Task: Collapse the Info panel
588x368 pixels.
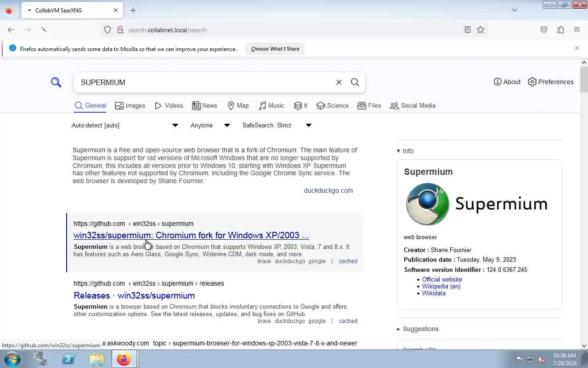Action: pyautogui.click(x=405, y=151)
